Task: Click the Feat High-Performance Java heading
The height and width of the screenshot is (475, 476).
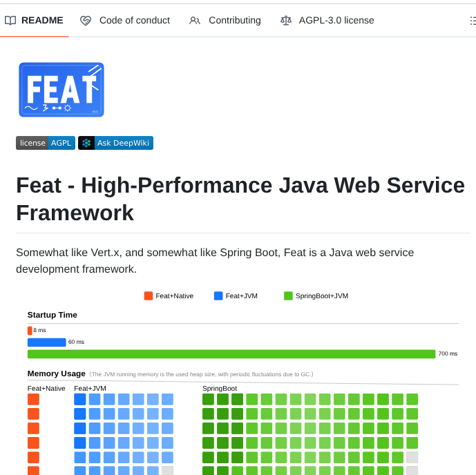Action: click(x=240, y=199)
